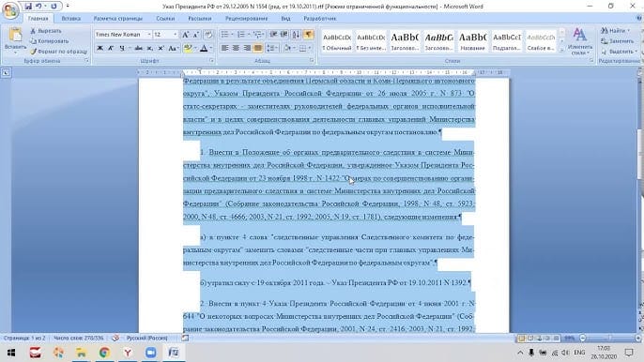Open the Рецензирование ribbon tab

pos(246,19)
